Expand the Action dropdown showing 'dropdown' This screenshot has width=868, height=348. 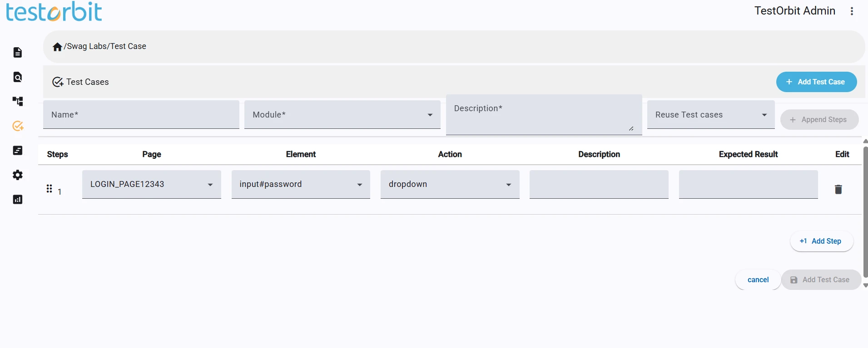(450, 184)
